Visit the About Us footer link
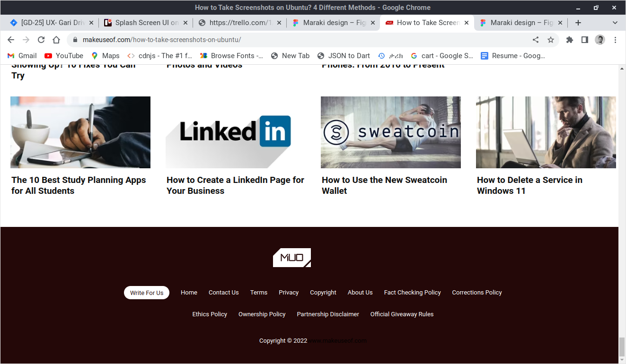This screenshot has width=626, height=364. pos(360,293)
